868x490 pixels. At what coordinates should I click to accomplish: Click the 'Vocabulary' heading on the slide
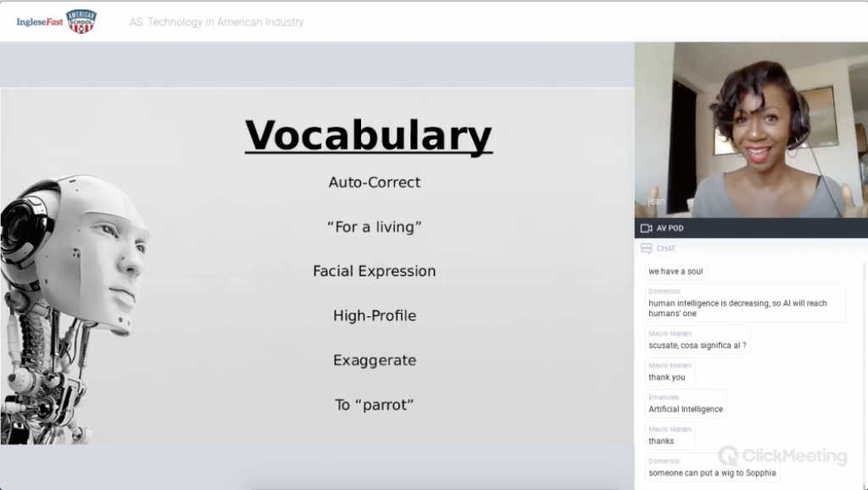tap(368, 136)
